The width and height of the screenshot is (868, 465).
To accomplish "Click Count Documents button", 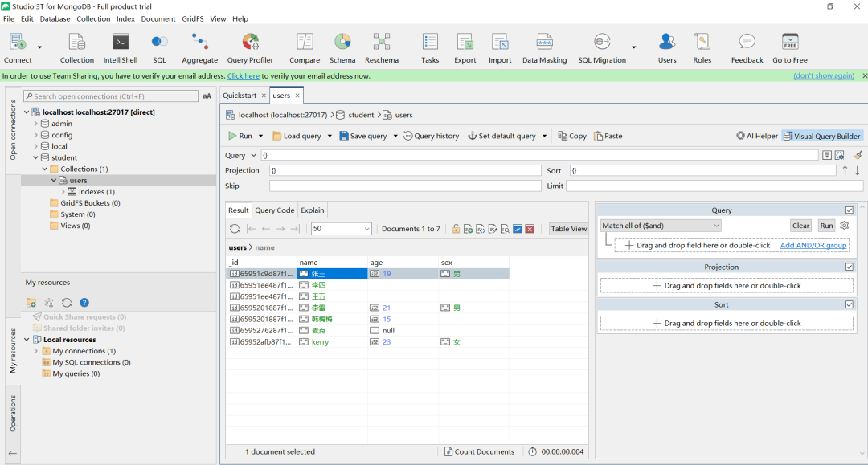I will tap(479, 451).
